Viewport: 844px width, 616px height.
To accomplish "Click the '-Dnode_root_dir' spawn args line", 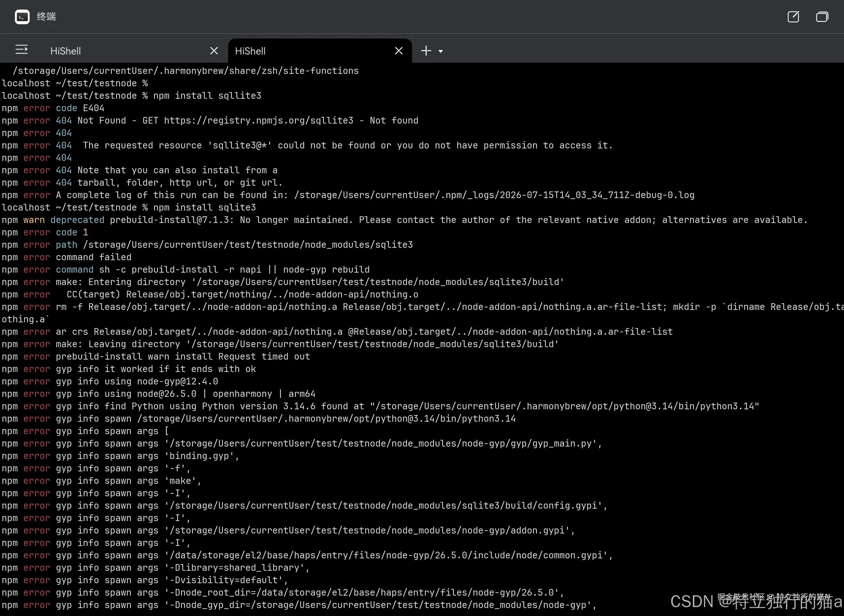I will tap(283, 593).
